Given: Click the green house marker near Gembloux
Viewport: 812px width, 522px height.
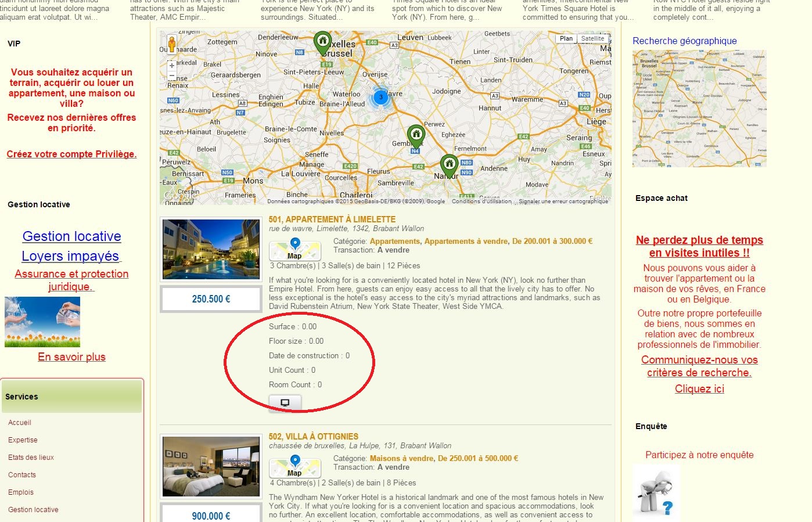Looking at the screenshot, I should [416, 136].
